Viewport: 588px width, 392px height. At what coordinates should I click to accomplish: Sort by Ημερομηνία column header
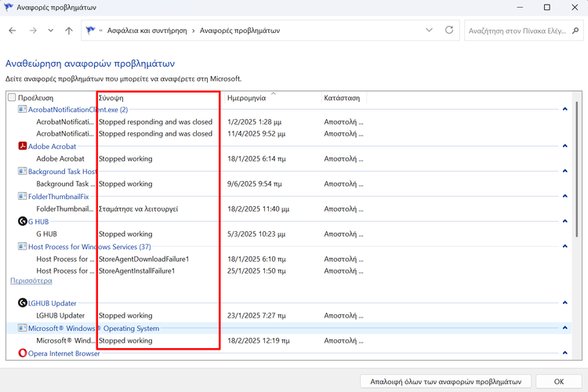click(246, 98)
